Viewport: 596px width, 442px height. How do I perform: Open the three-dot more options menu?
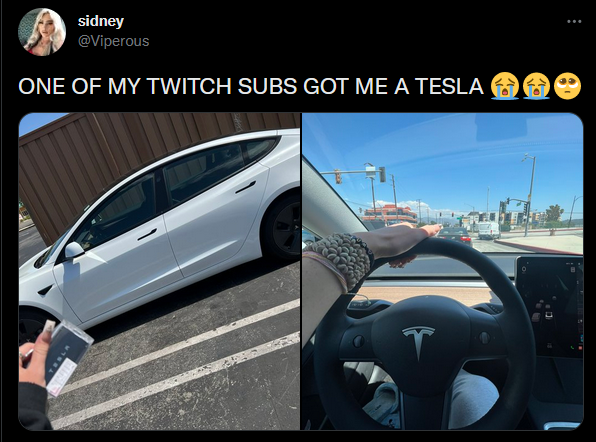tap(574, 22)
